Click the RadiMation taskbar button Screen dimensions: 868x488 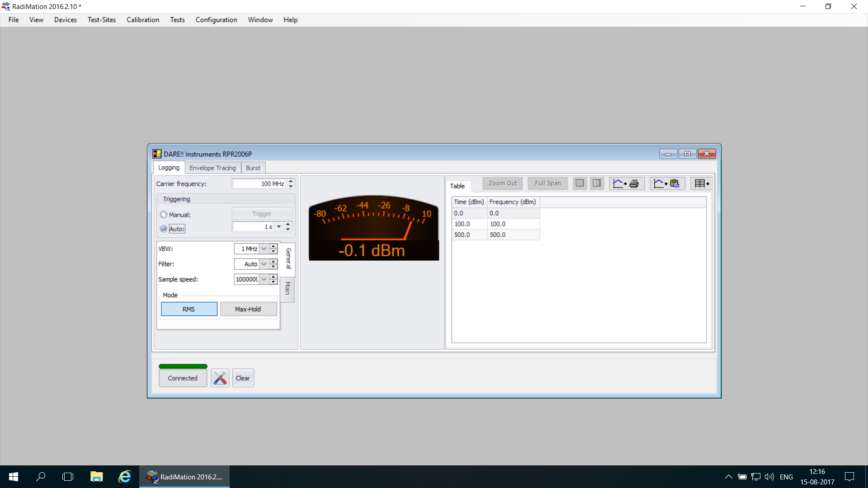184,477
